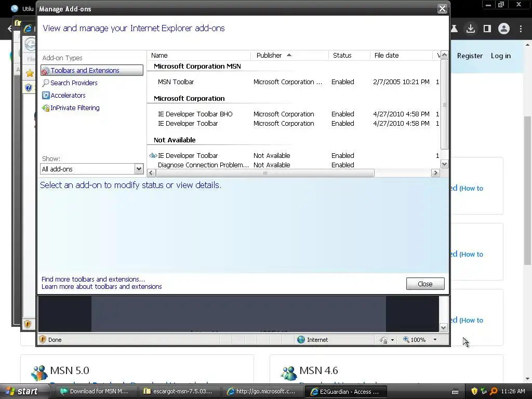The width and height of the screenshot is (532, 399).
Task: Click the Not Available group header
Action: [x=175, y=140]
